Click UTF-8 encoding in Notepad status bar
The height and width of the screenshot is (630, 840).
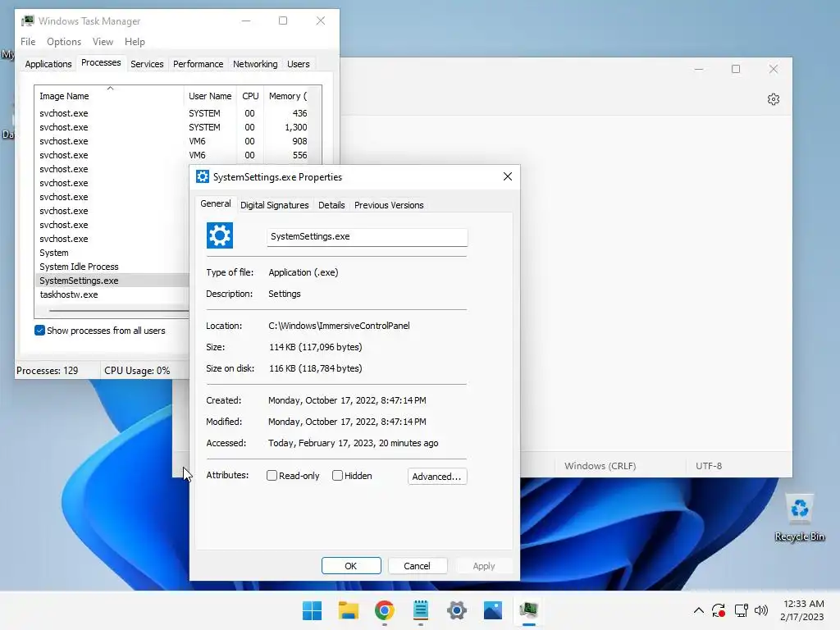coord(708,466)
